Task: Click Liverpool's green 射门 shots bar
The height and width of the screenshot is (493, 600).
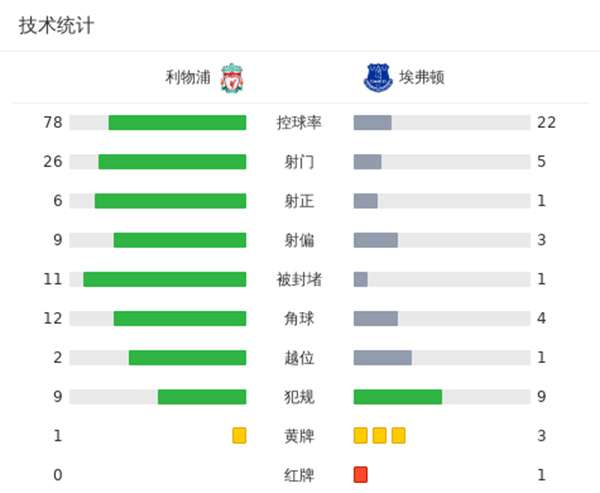Action: pos(172,162)
